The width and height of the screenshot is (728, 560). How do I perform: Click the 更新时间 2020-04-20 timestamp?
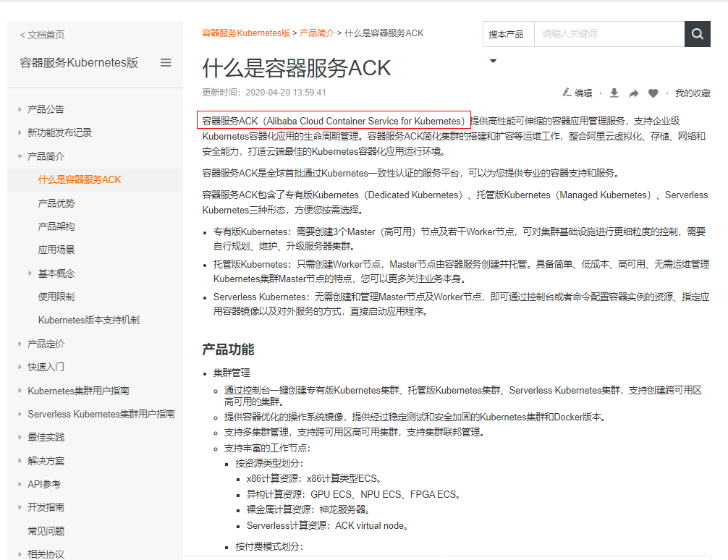coord(263,93)
